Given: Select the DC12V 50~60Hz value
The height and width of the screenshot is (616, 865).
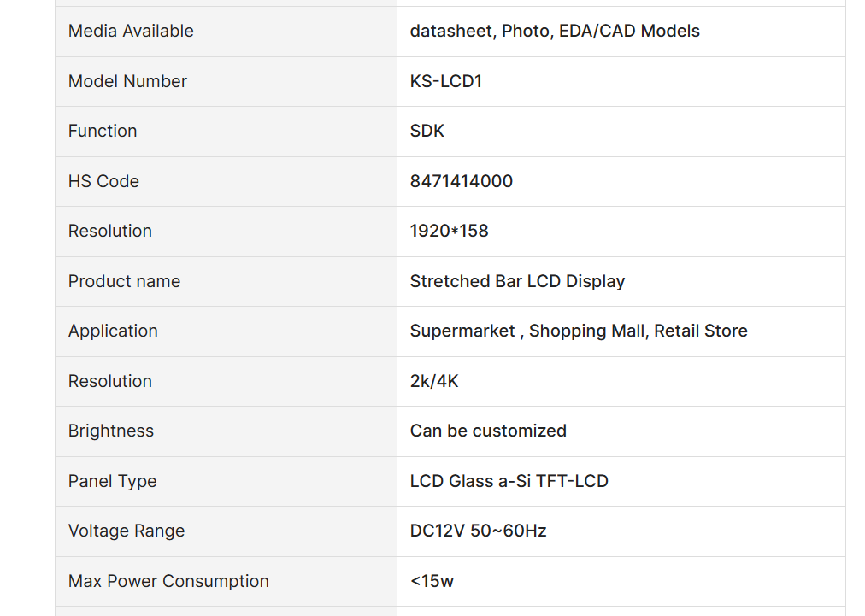Looking at the screenshot, I should [479, 531].
